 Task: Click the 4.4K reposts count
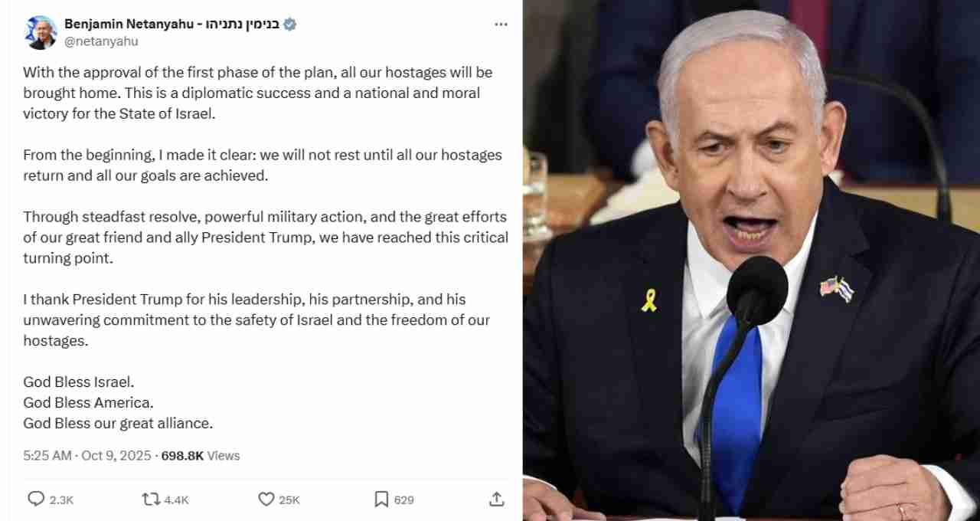coord(176,500)
